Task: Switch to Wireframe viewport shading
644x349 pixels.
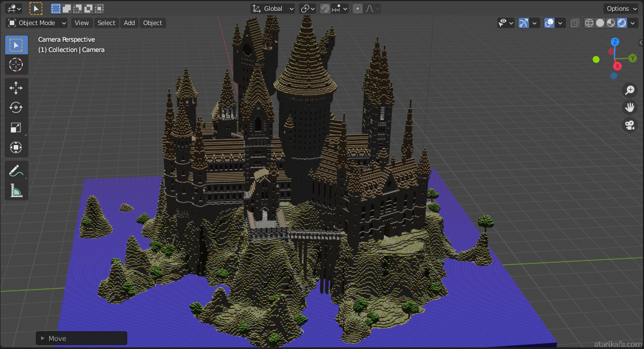Action: click(x=589, y=23)
